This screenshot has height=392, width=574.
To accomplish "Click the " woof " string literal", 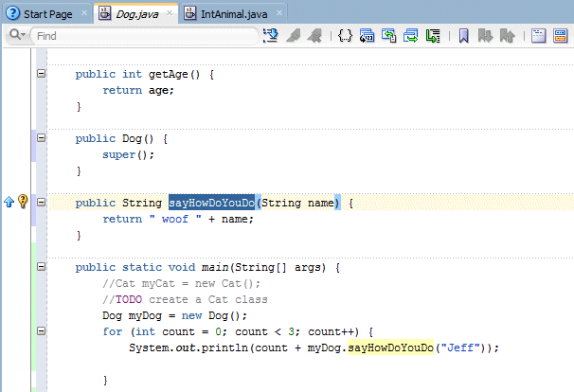I will (175, 219).
